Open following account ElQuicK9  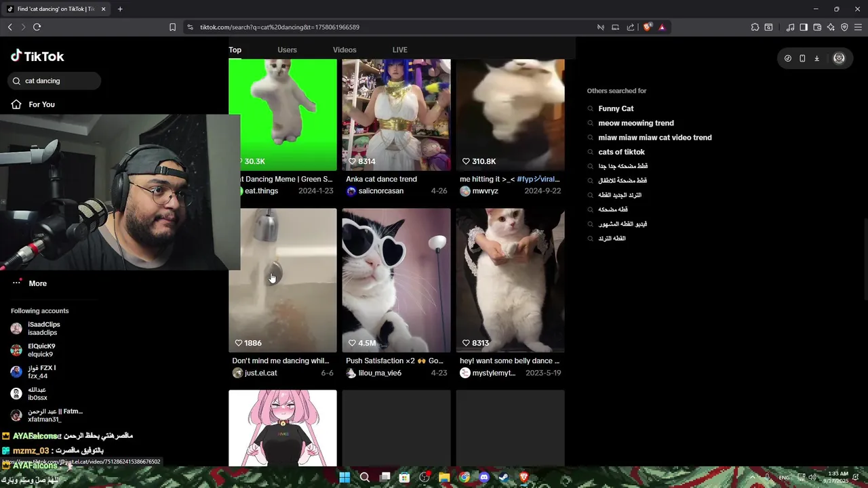41,350
